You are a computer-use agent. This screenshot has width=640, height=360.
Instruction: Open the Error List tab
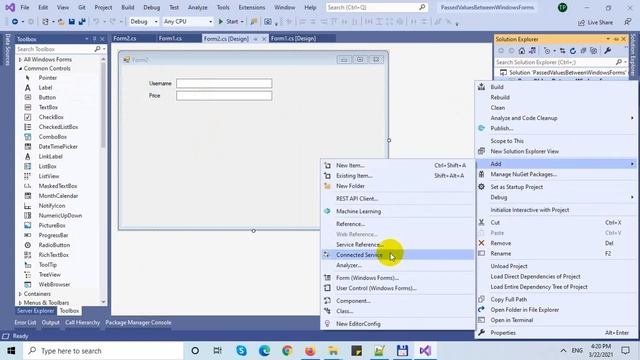(x=25, y=323)
